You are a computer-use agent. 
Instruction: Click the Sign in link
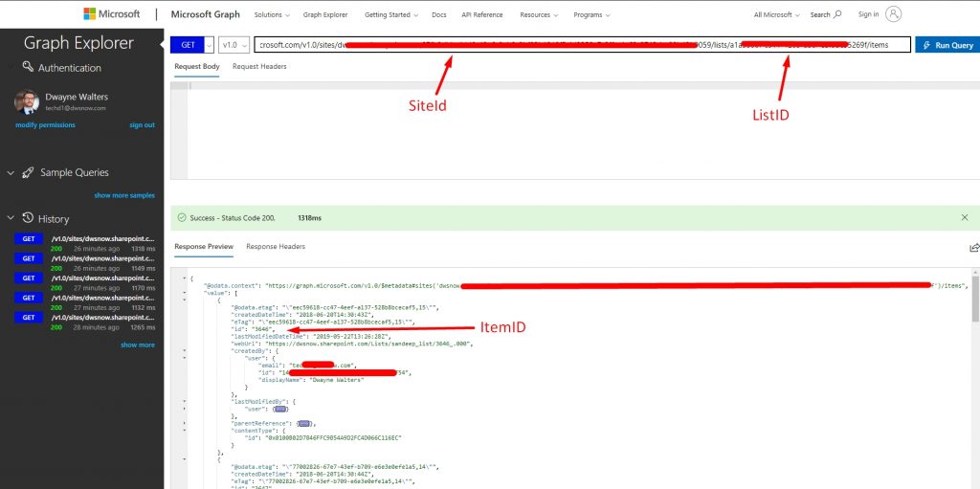click(868, 14)
